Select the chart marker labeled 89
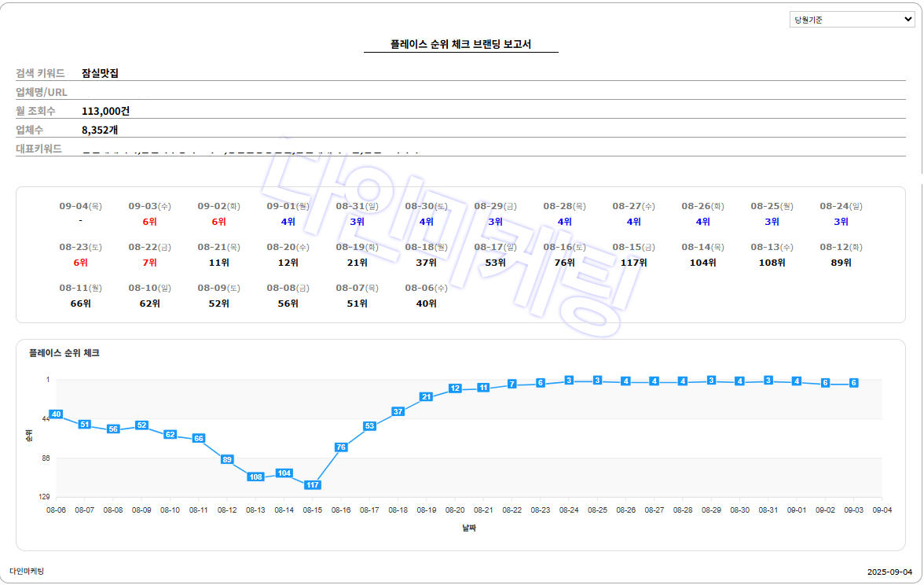Image resolution: width=924 pixels, height=585 pixels. (x=227, y=459)
